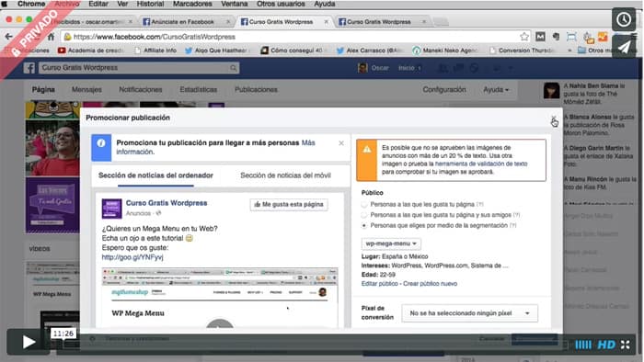Open the Ver menu
The image size is (644, 362).
pos(122,4)
